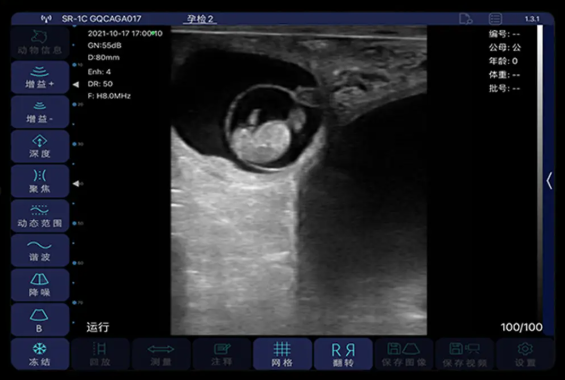Increase gain with the 增益+ button
The height and width of the screenshot is (380, 565).
pyautogui.click(x=40, y=77)
